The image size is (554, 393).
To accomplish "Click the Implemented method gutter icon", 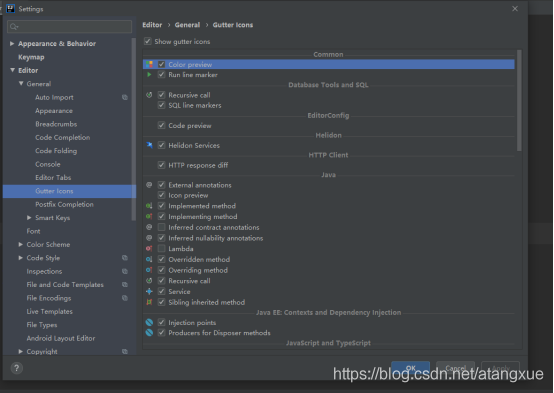I will (x=149, y=206).
